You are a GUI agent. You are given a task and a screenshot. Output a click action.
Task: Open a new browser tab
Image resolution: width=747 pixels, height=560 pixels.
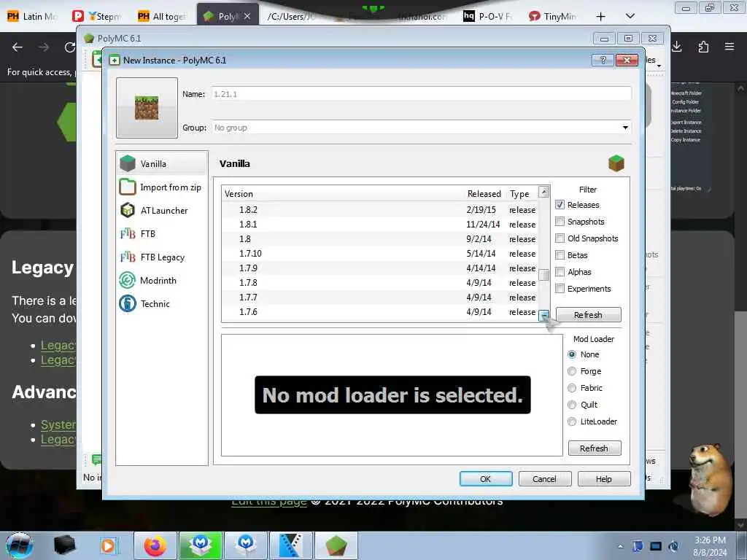601,17
